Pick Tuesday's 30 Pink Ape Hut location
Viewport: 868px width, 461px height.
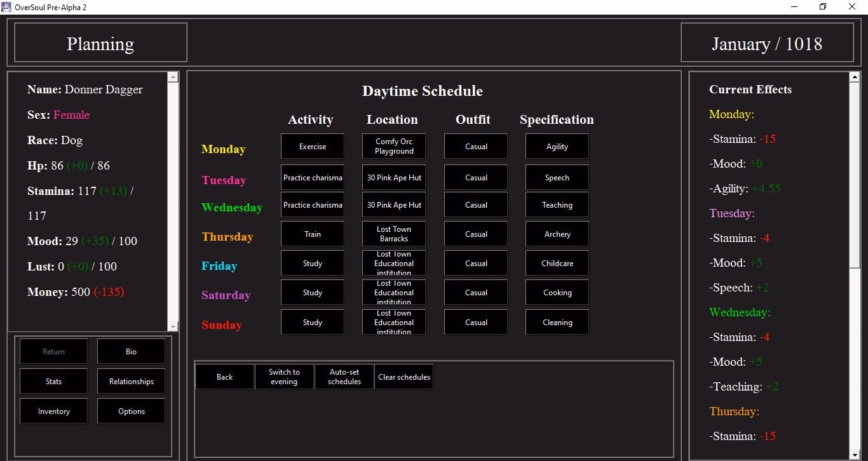click(x=394, y=178)
